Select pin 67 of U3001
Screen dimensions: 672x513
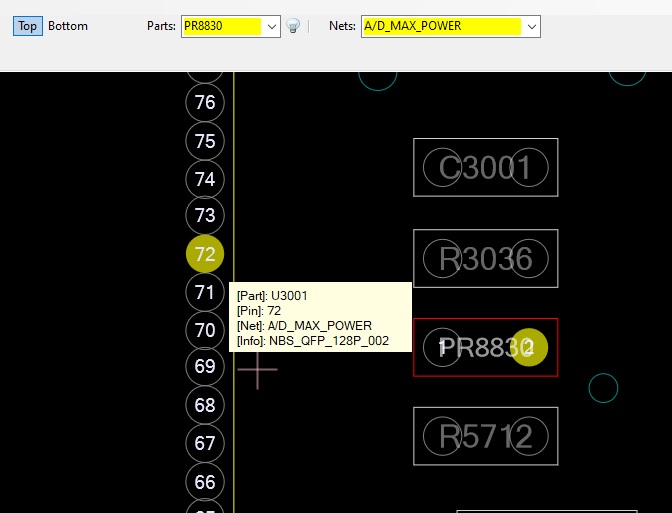[x=205, y=443]
